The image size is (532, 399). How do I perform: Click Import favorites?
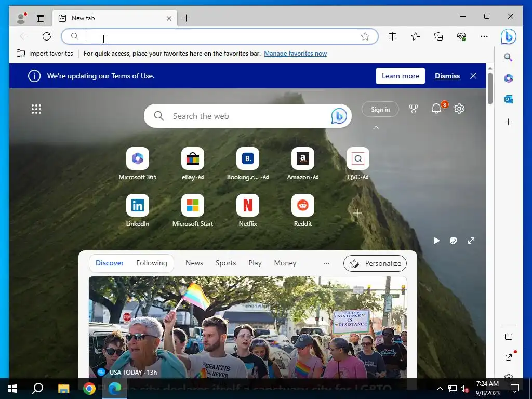pos(45,54)
